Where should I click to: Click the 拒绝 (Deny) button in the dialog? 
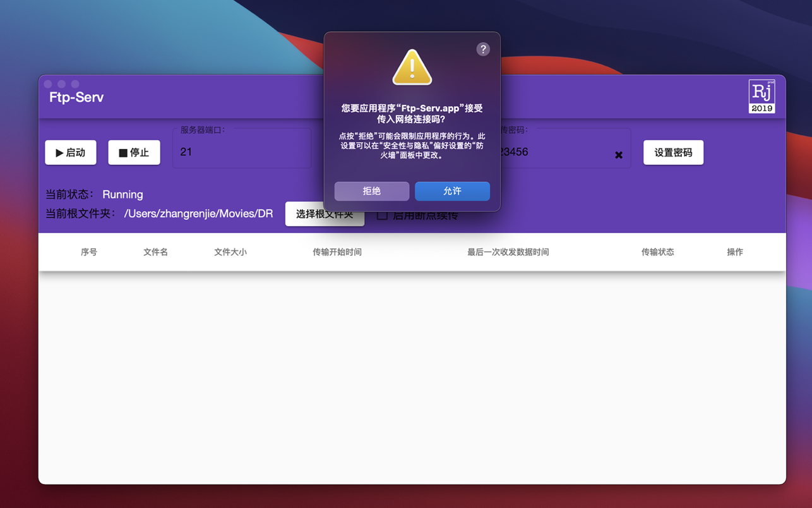[372, 191]
